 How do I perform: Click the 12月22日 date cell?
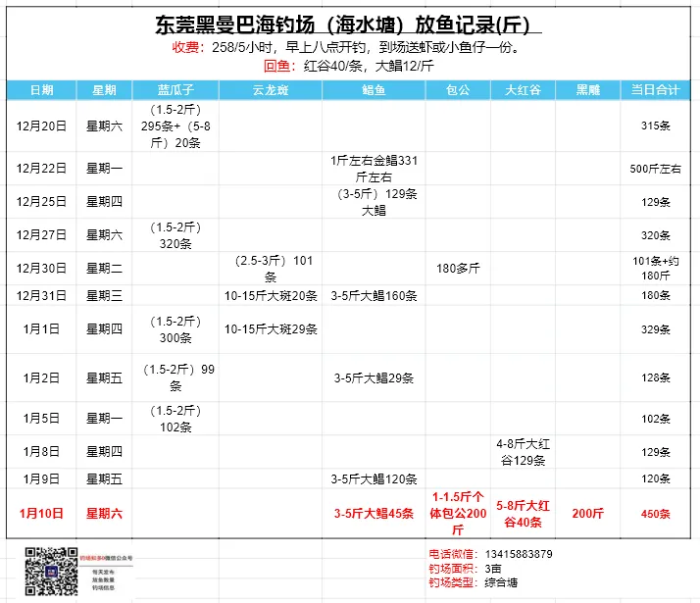click(41, 169)
